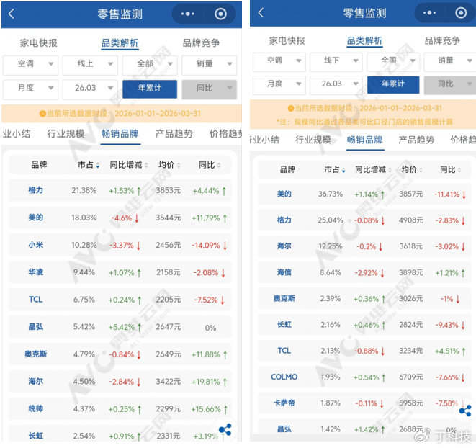Image resolution: width=476 pixels, height=448 pixels.
Task: Open three-dot menu in left panel
Action: 188,14
